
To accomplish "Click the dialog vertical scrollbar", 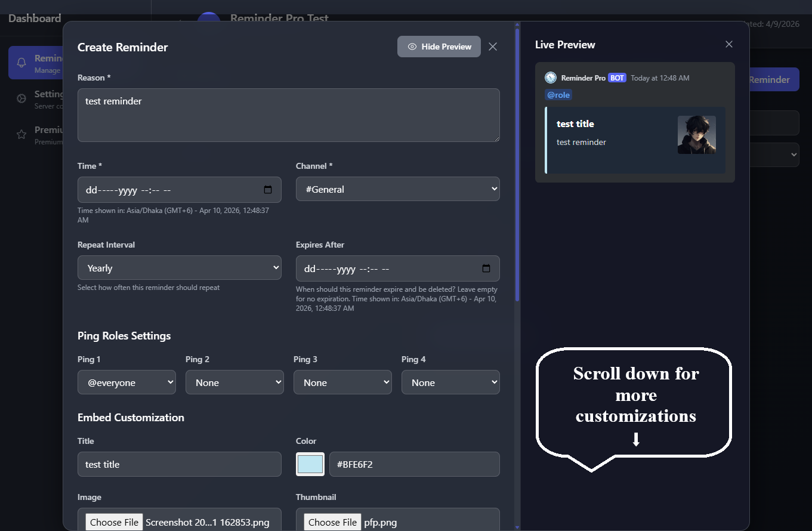I will [517, 164].
